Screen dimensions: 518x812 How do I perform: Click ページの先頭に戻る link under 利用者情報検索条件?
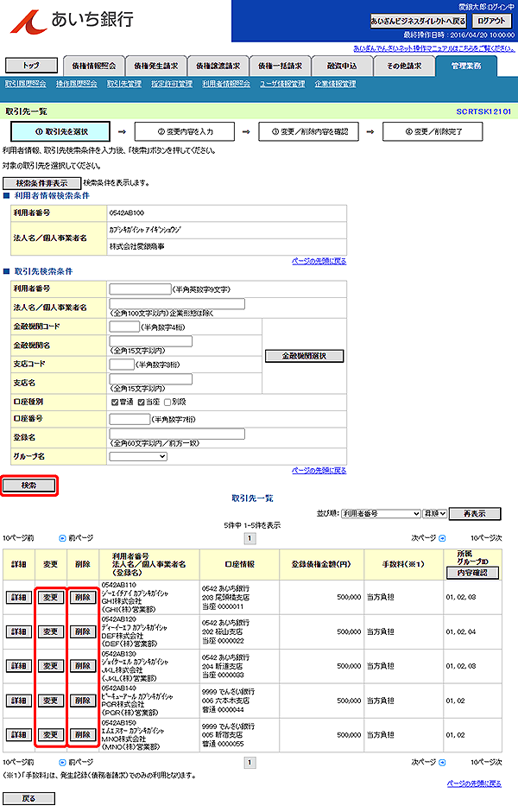point(319,261)
